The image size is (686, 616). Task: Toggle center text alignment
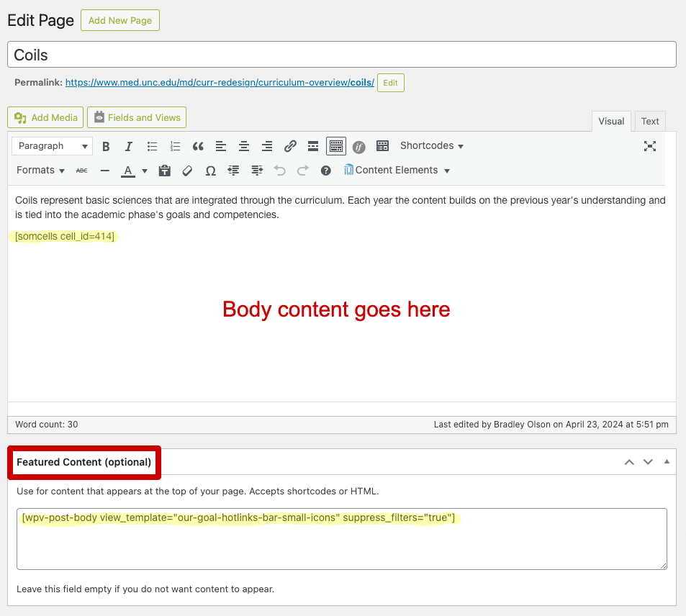point(244,146)
